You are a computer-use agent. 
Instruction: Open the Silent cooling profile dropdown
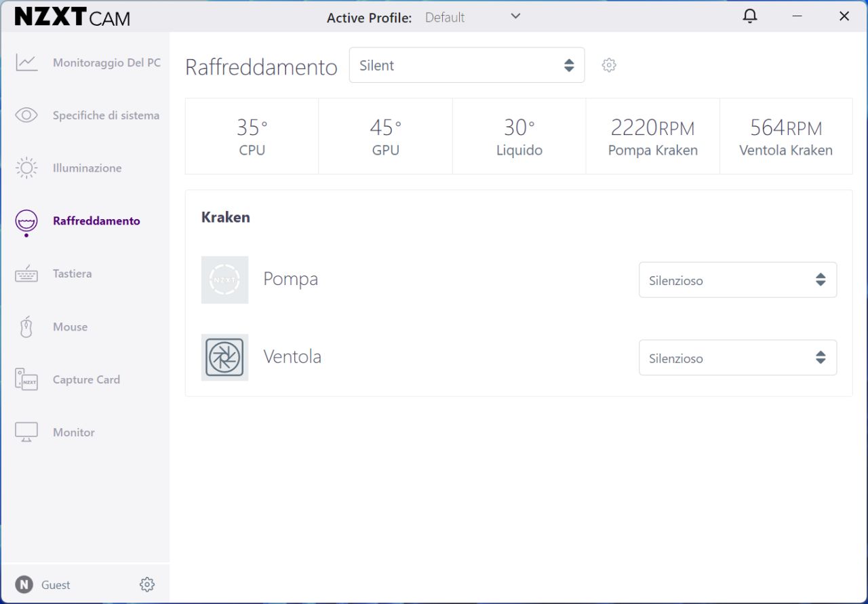(x=467, y=65)
